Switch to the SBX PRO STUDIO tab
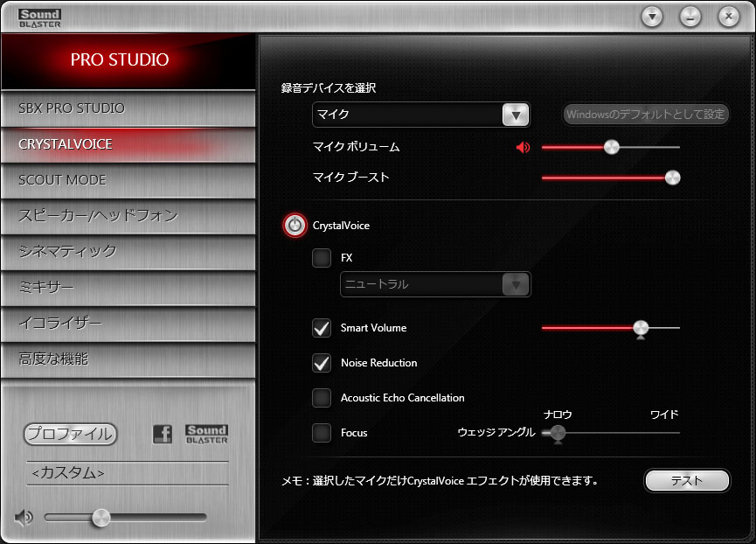756x544 pixels. click(x=128, y=108)
